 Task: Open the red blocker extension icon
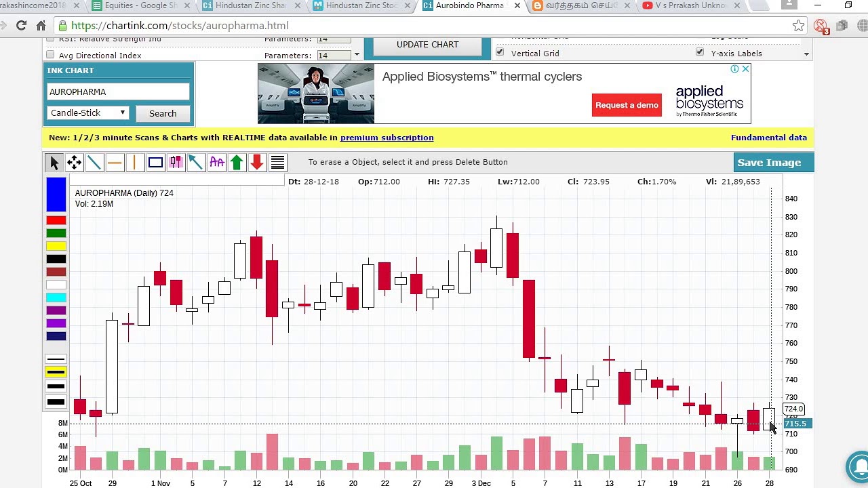click(821, 27)
